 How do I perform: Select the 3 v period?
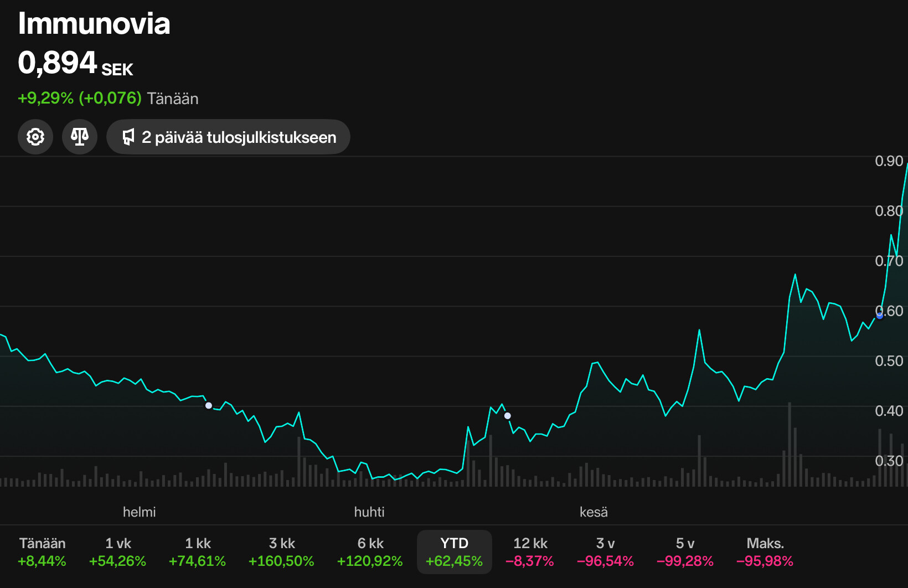605,552
